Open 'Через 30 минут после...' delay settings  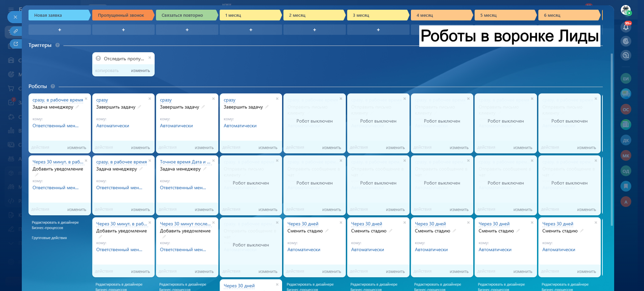185,224
